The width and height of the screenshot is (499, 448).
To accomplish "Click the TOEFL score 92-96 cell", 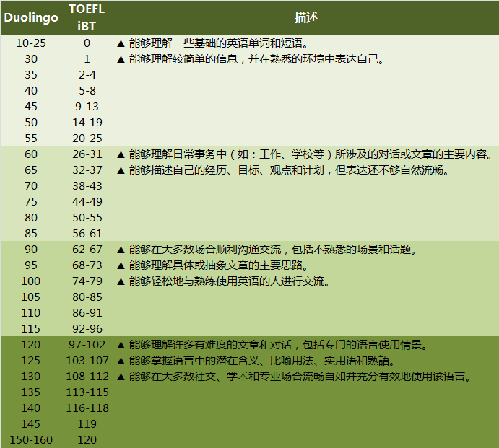I will [87, 329].
